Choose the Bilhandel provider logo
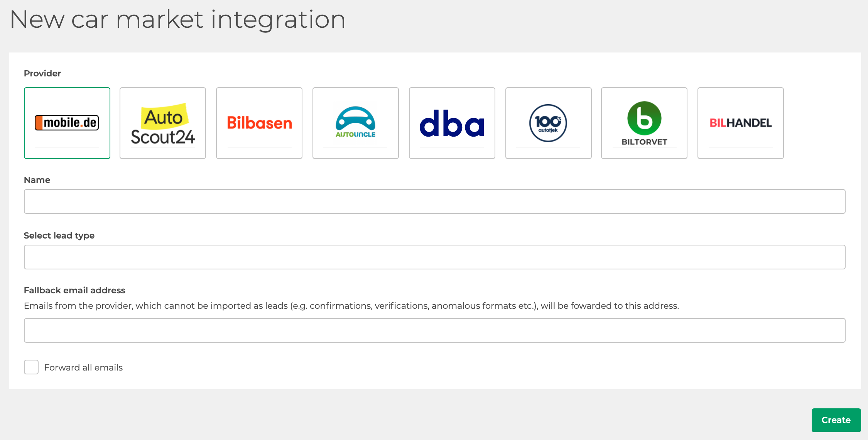This screenshot has height=440, width=868. tap(741, 123)
